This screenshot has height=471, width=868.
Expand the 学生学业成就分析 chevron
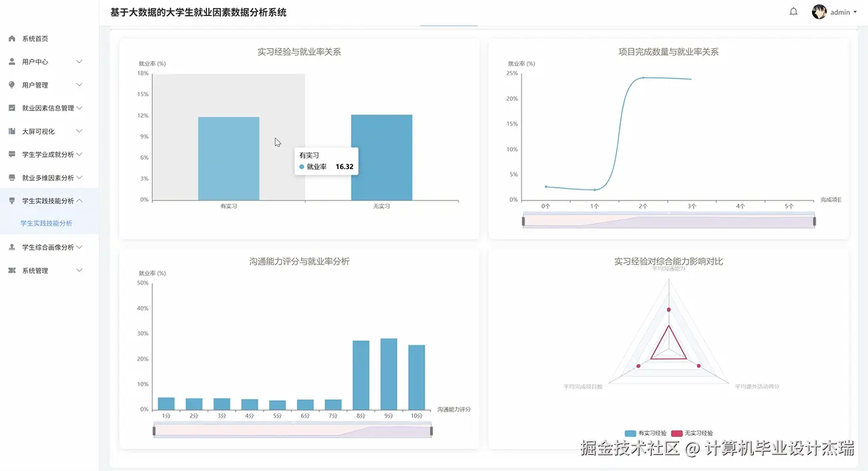point(79,154)
